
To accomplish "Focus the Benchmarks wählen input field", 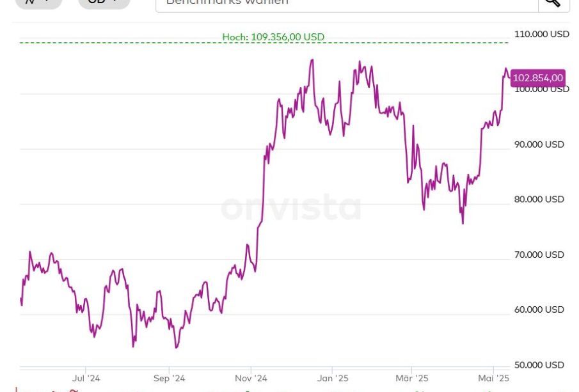I will [346, 3].
